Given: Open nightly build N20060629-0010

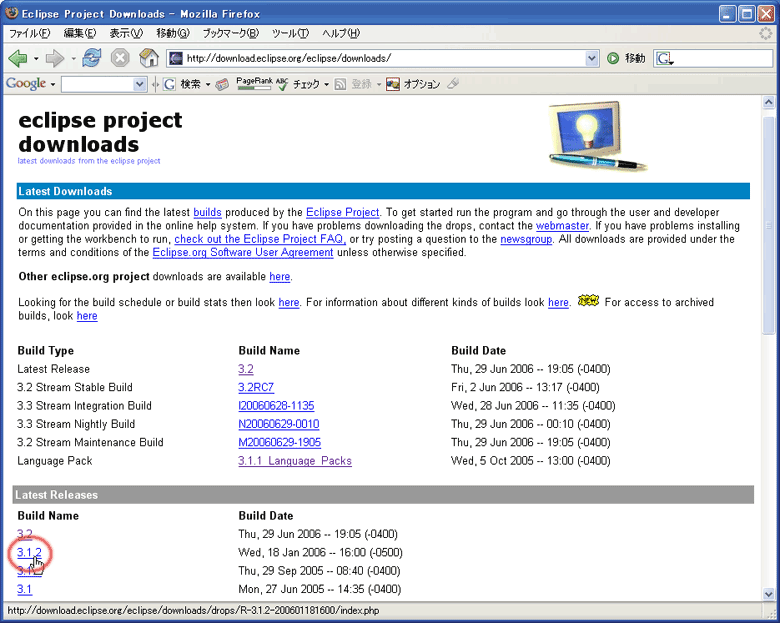Looking at the screenshot, I should coord(279,424).
